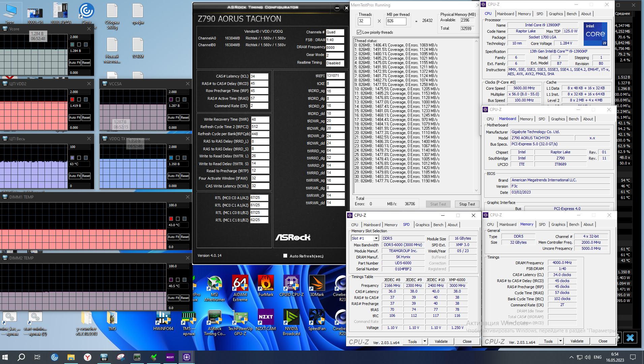
Task: Show hidden system tray icons
Action: pyautogui.click(x=571, y=357)
